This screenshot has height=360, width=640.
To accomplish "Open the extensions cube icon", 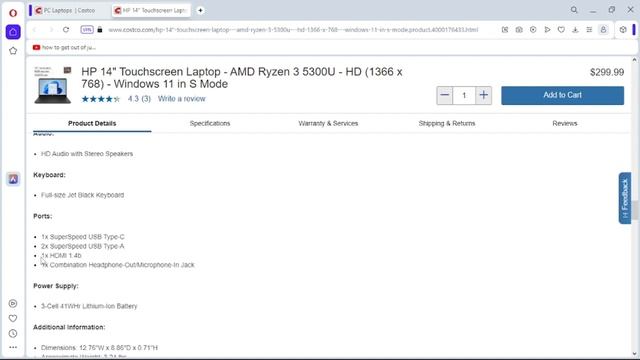I will point(623,30).
